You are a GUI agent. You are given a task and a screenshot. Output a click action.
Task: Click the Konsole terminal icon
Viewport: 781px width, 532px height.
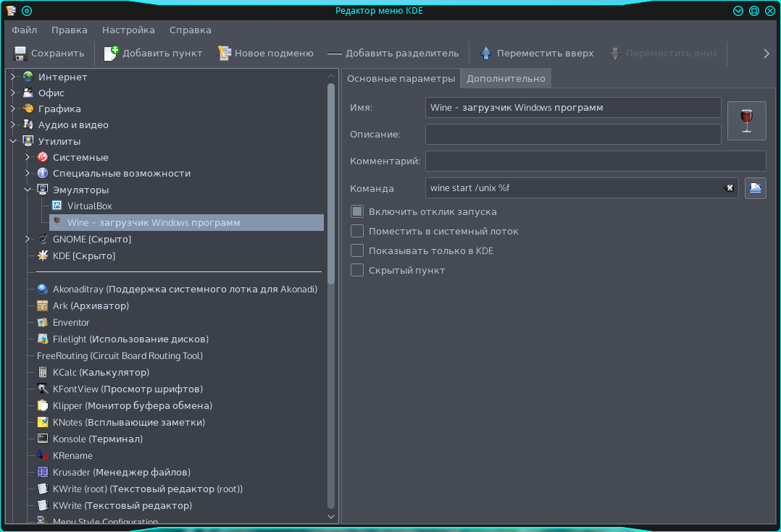coord(43,439)
